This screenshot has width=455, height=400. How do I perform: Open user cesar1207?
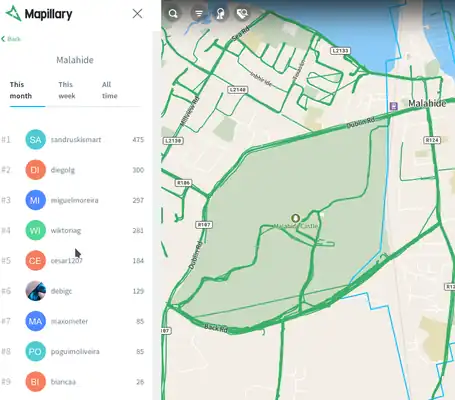(66, 261)
